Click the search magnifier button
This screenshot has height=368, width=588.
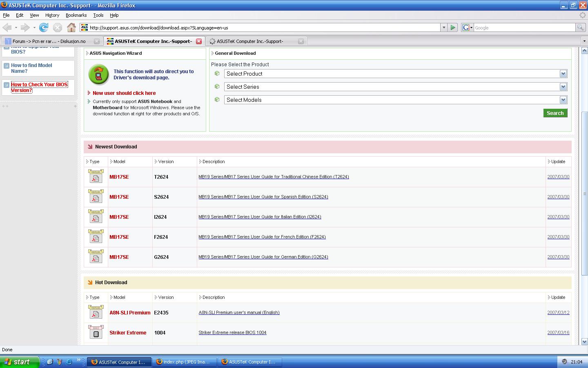[x=580, y=28]
